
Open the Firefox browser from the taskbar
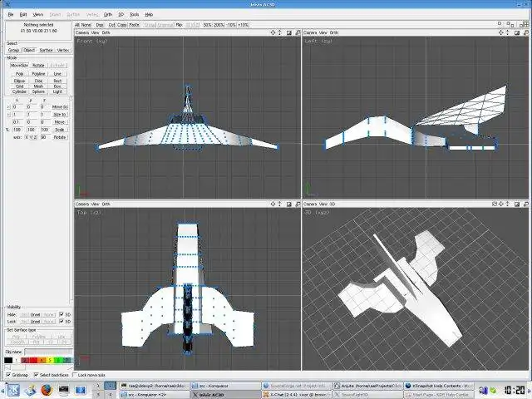pyautogui.click(x=47, y=389)
